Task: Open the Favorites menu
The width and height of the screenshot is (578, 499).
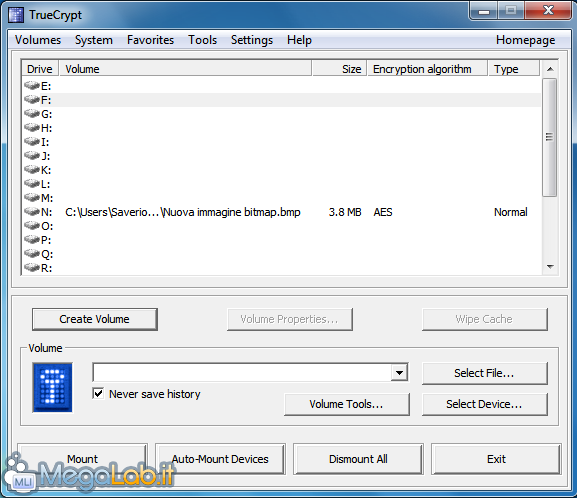Action: coord(150,40)
